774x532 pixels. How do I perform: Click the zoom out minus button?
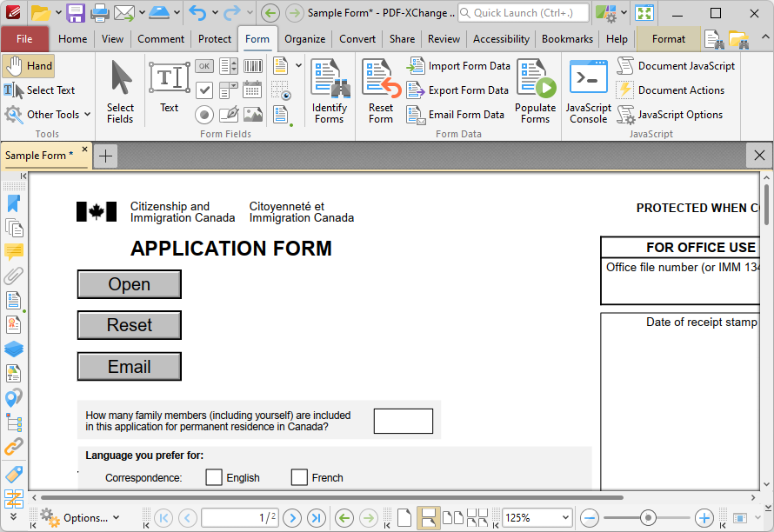pyautogui.click(x=590, y=518)
